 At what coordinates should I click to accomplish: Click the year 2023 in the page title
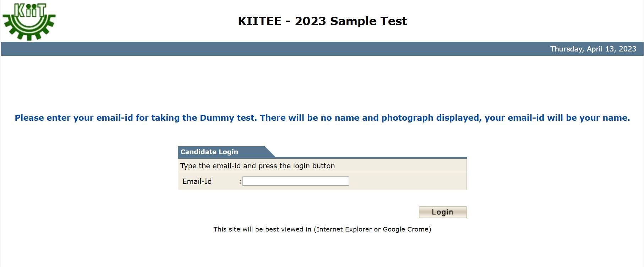310,21
